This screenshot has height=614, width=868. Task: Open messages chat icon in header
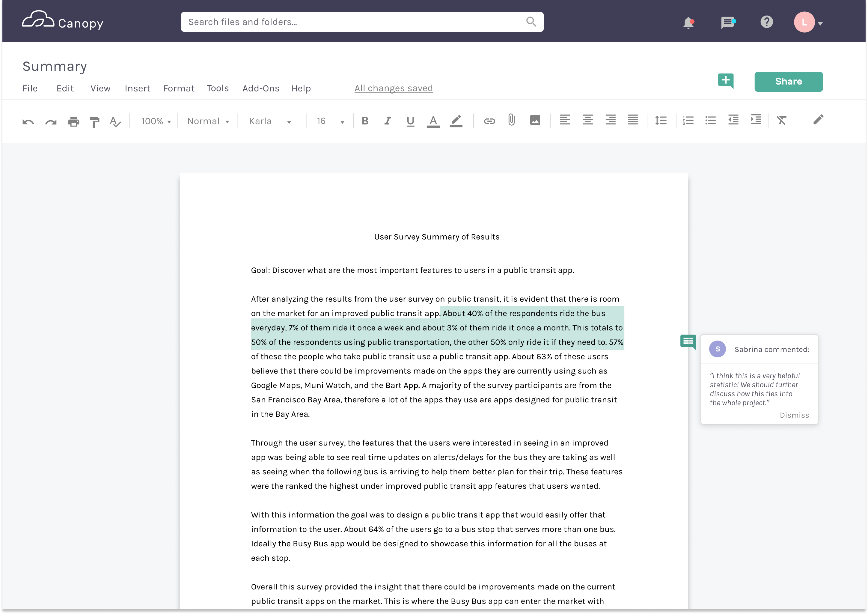tap(728, 22)
